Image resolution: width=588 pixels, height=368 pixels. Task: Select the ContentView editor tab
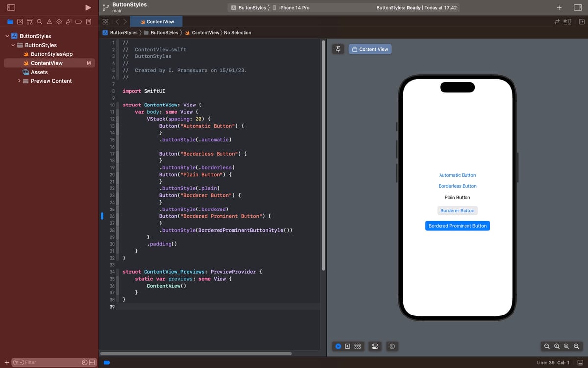pyautogui.click(x=156, y=22)
